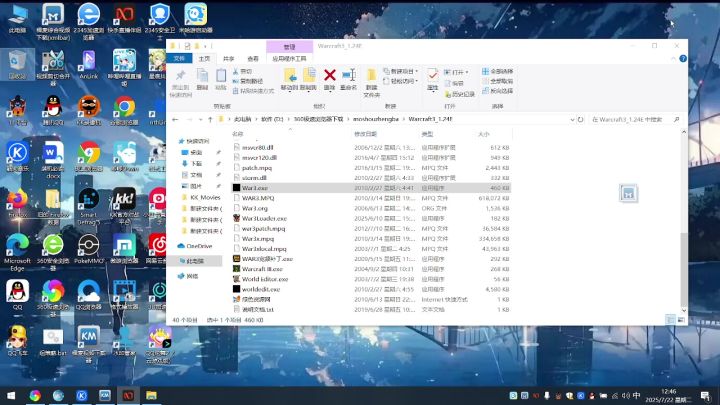Toggle Select none in ribbon
Screen dimensions: 720x405
pyautogui.click(x=497, y=81)
